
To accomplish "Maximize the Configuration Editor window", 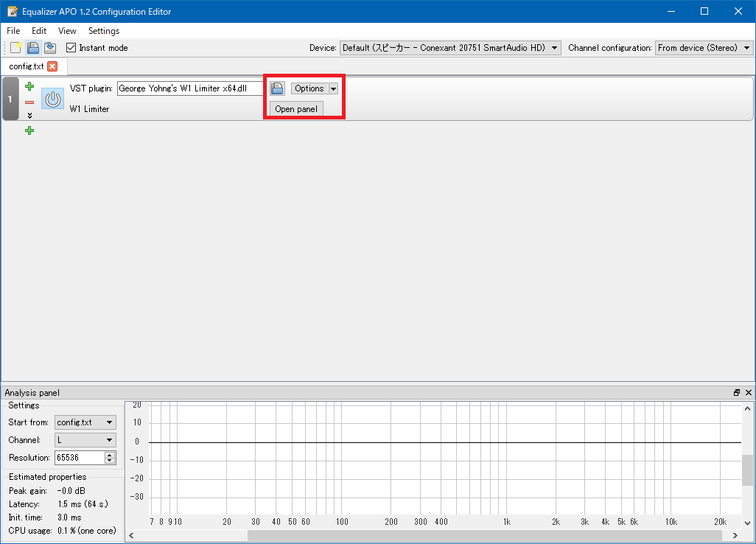I will click(704, 11).
